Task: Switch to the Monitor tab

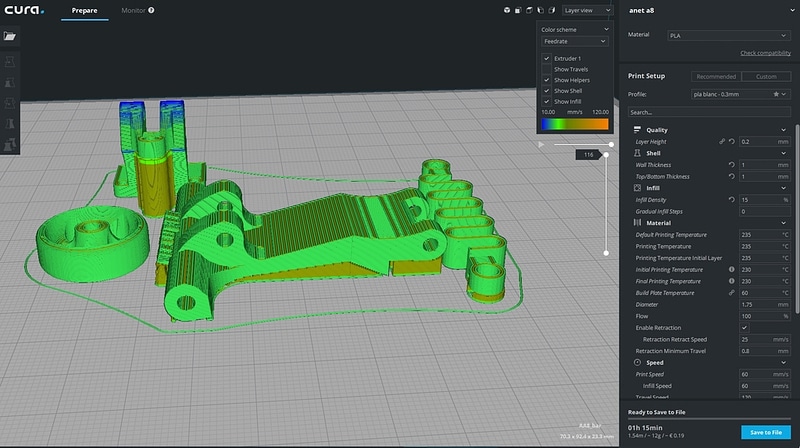Action: pyautogui.click(x=133, y=10)
